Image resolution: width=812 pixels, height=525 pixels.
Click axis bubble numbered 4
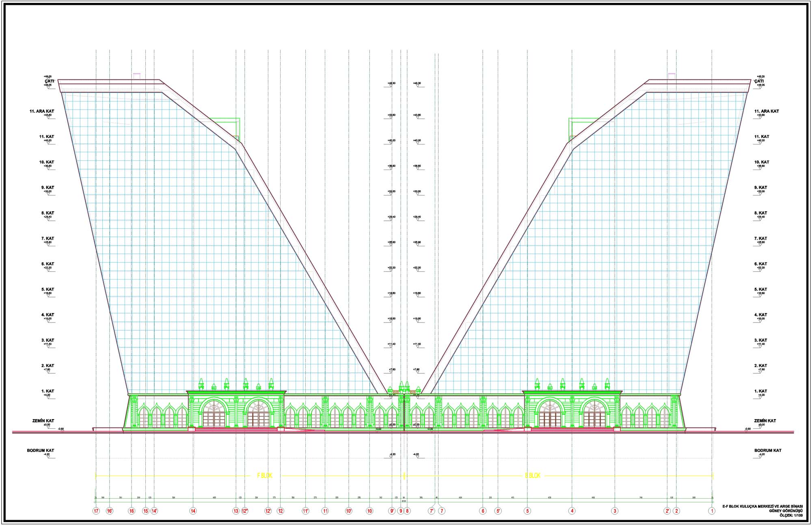pyautogui.click(x=572, y=511)
